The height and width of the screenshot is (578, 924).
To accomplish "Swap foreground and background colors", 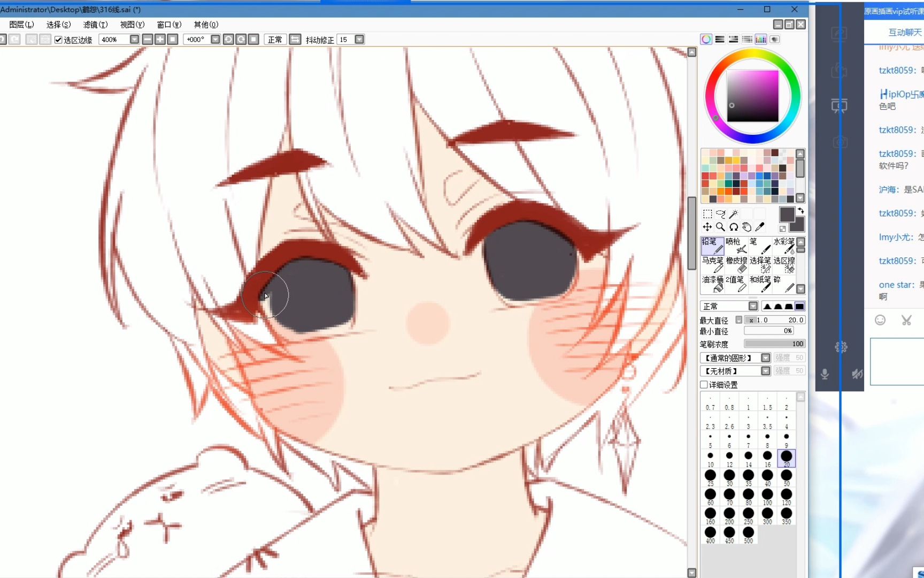I will pyautogui.click(x=800, y=210).
